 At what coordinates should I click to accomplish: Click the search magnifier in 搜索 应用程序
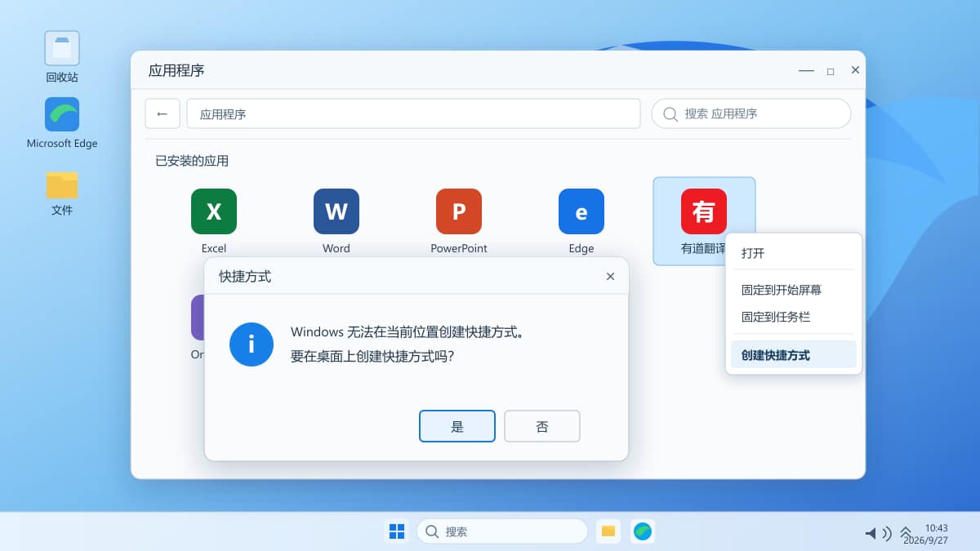pyautogui.click(x=670, y=114)
